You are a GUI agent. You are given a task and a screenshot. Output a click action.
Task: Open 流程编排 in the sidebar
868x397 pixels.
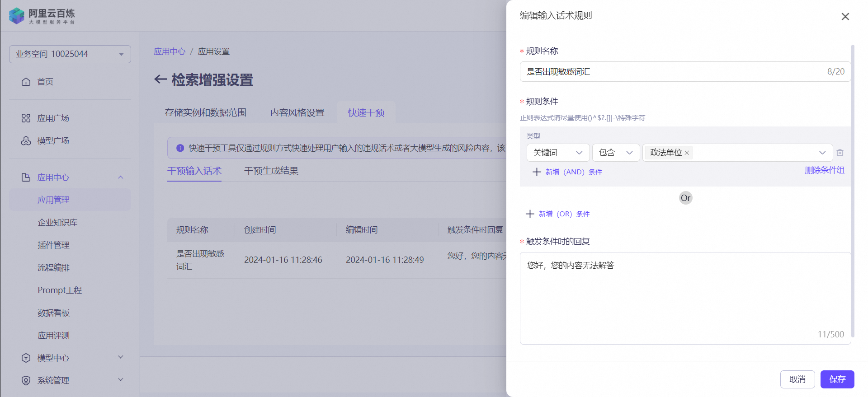[x=53, y=268]
